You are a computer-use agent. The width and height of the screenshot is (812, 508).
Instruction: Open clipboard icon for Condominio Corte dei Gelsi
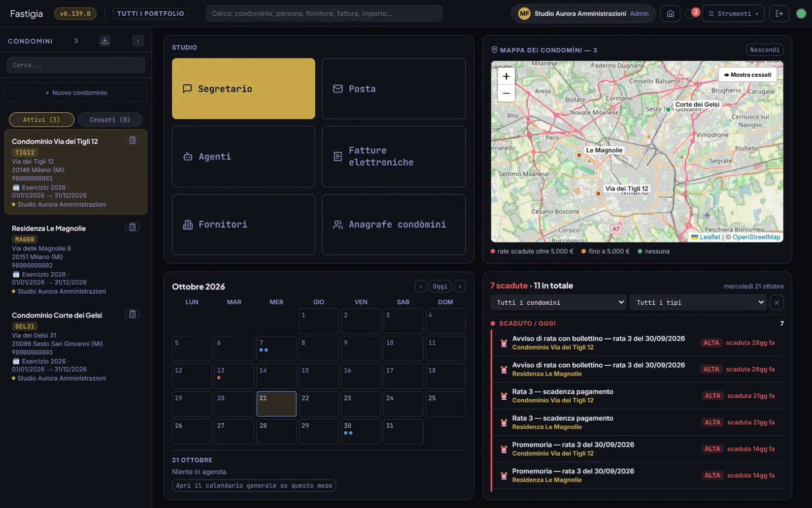pyautogui.click(x=132, y=314)
